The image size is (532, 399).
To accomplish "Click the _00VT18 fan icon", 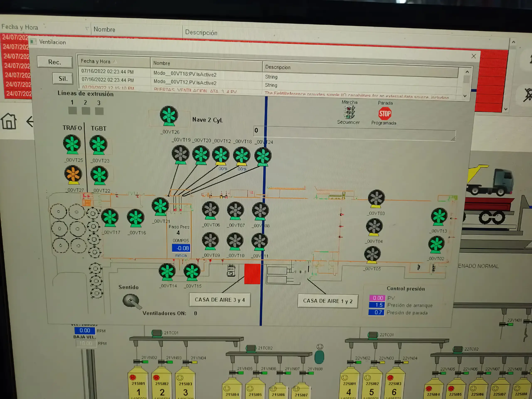I will pos(242,156).
